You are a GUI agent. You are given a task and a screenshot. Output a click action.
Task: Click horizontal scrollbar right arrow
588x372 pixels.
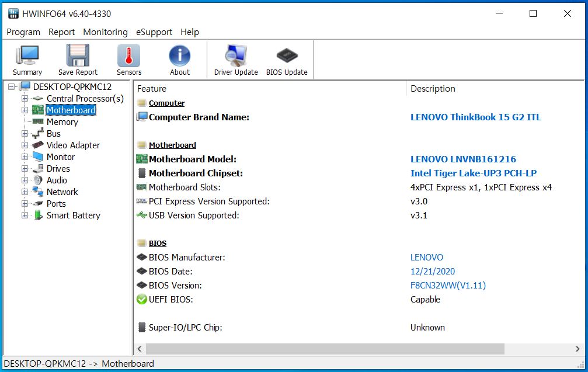point(577,349)
